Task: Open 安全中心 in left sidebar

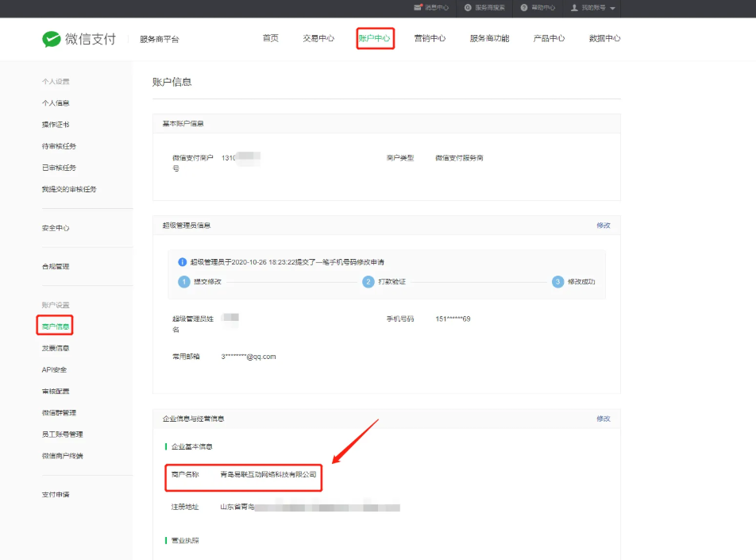Action: [56, 228]
